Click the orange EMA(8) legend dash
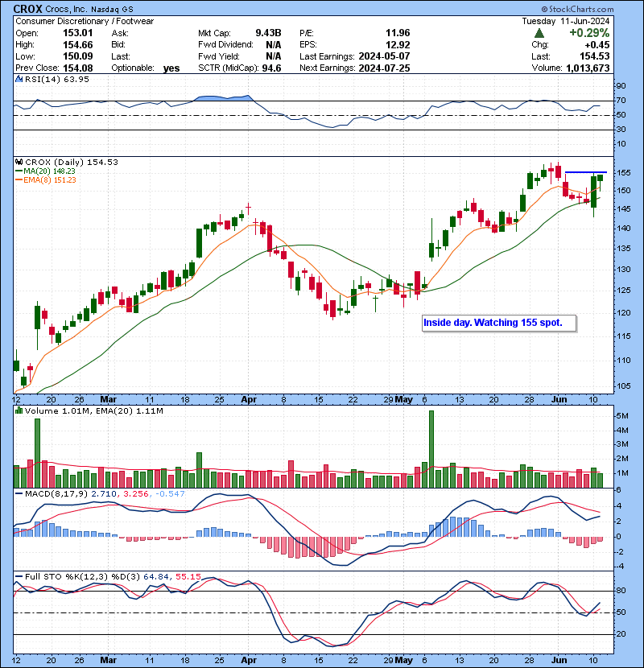This screenshot has width=644, height=668. click(x=19, y=179)
